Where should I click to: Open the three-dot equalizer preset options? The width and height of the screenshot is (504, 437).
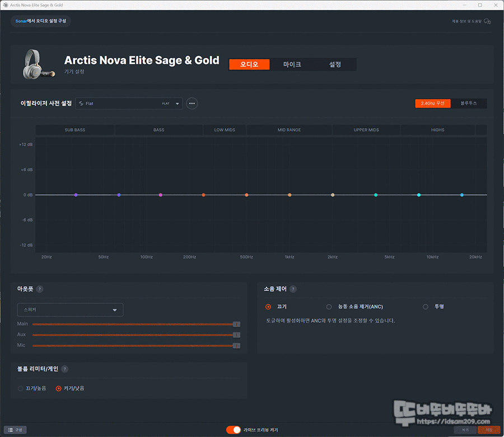[x=192, y=104]
